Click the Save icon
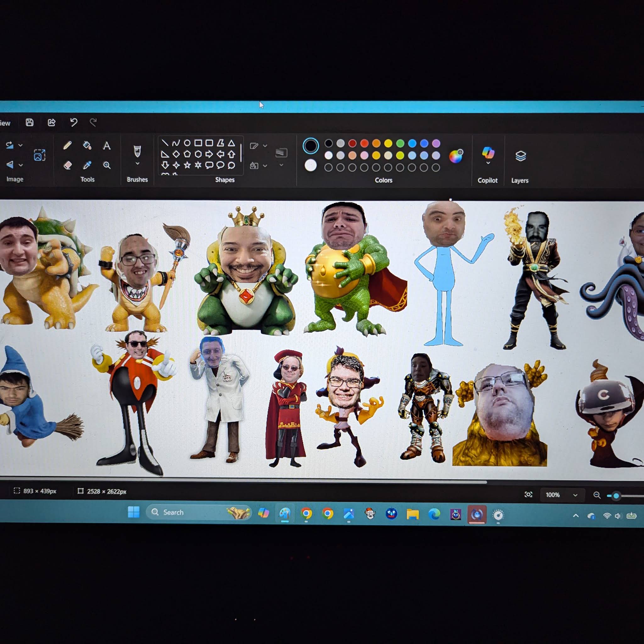 pos(30,123)
